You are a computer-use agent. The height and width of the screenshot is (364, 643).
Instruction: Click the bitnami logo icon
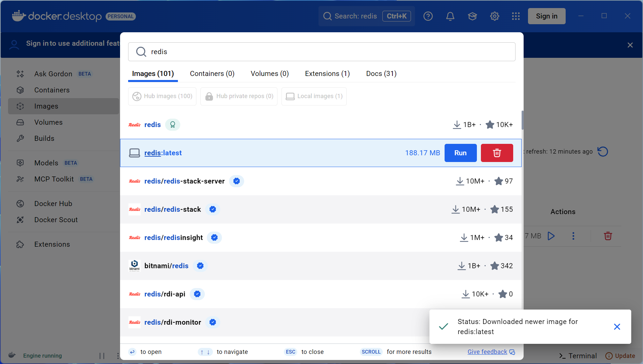tap(135, 266)
